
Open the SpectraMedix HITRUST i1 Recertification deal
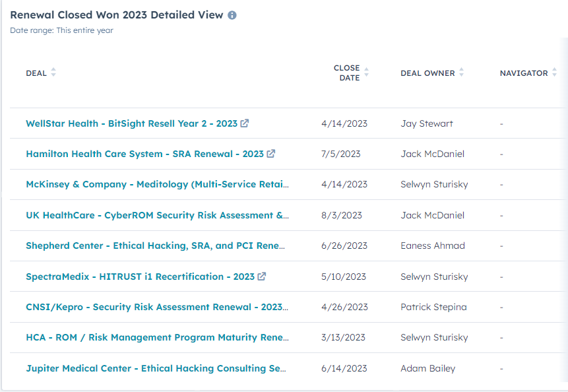point(140,277)
